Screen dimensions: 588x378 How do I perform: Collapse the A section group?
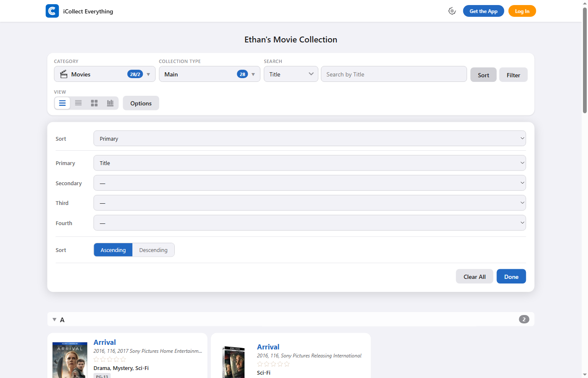coord(55,320)
